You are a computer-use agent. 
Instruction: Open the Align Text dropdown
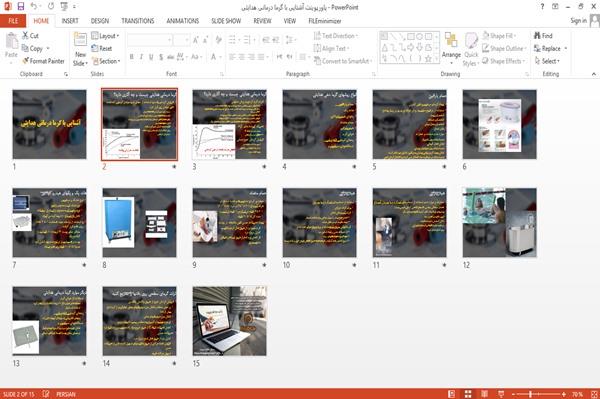click(x=331, y=48)
